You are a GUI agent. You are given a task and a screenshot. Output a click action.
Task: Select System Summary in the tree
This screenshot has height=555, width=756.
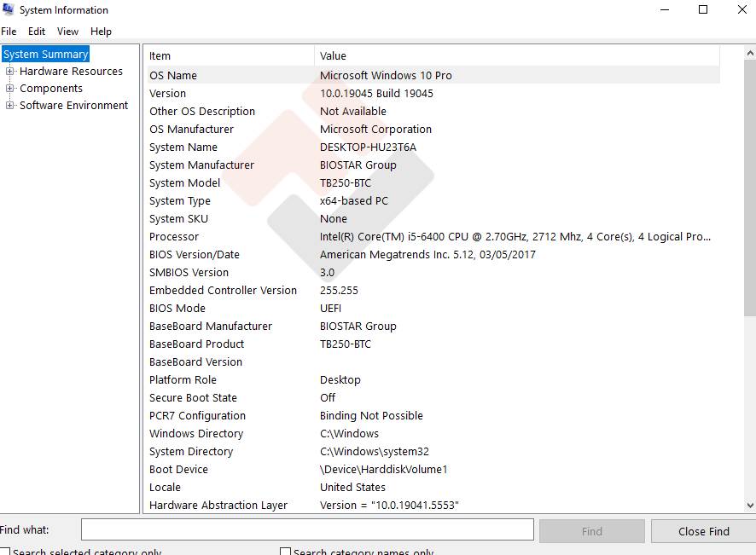[x=46, y=55]
